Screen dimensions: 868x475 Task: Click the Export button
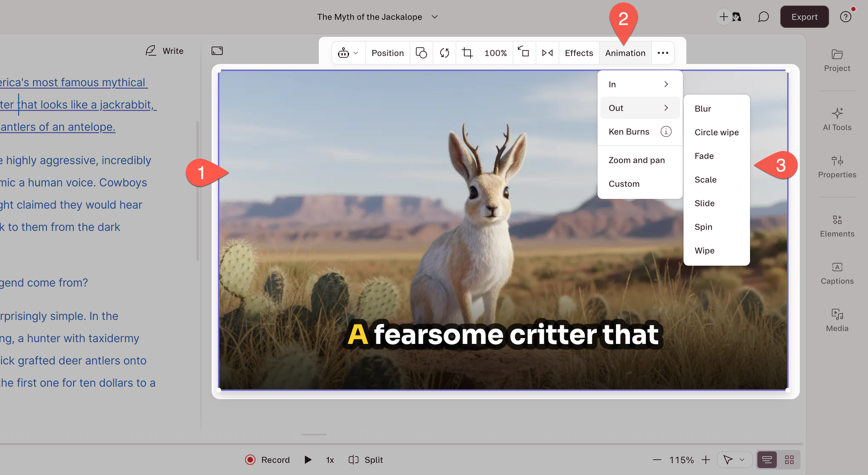coord(804,16)
